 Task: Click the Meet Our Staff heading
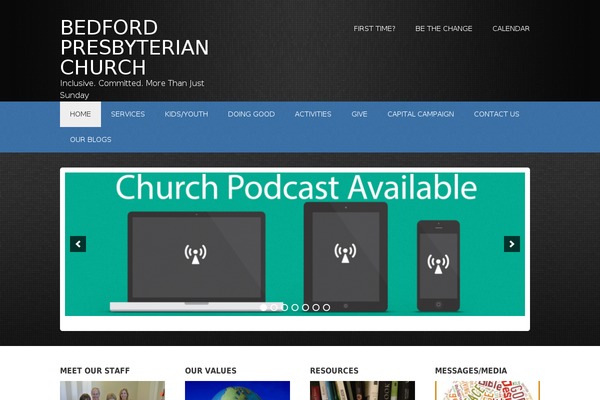pos(95,371)
